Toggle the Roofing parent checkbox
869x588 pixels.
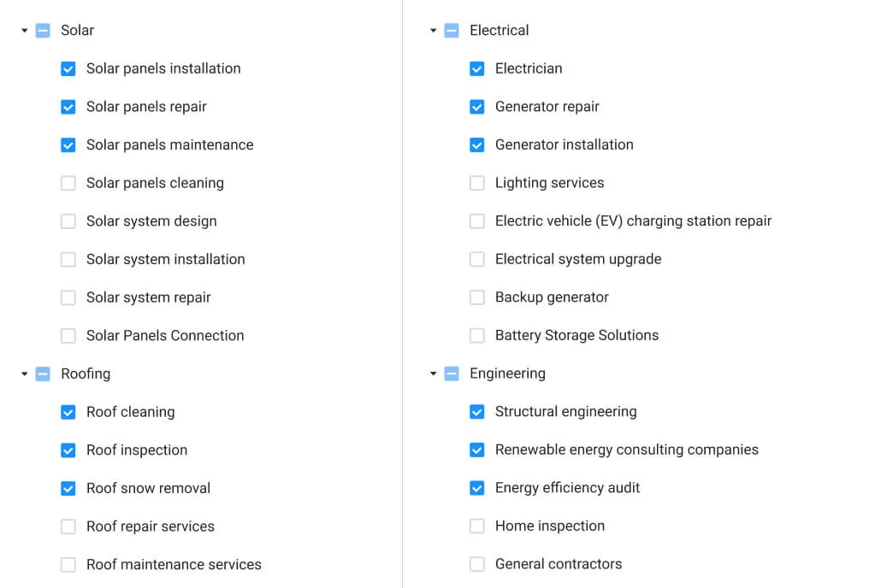coord(43,374)
